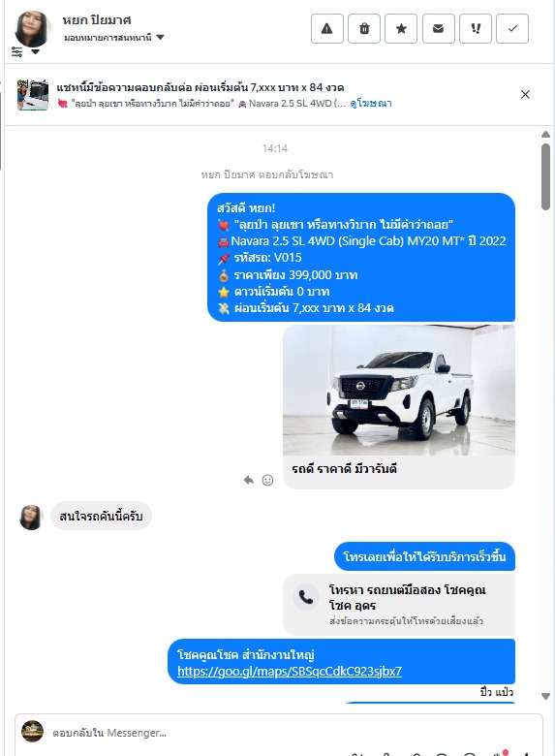Mark conversation as unread via envelope icon
The height and width of the screenshot is (756, 555).
coord(439,29)
